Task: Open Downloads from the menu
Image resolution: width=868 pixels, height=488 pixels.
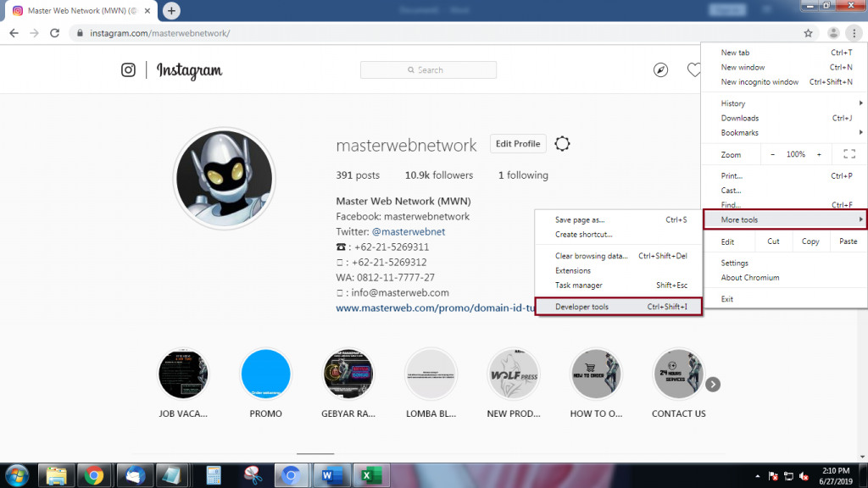Action: 784,119
